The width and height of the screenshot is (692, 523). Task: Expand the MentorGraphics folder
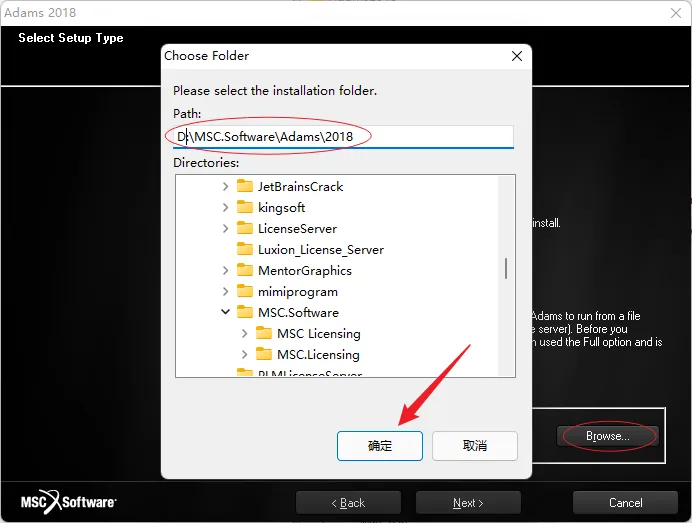[x=226, y=271]
